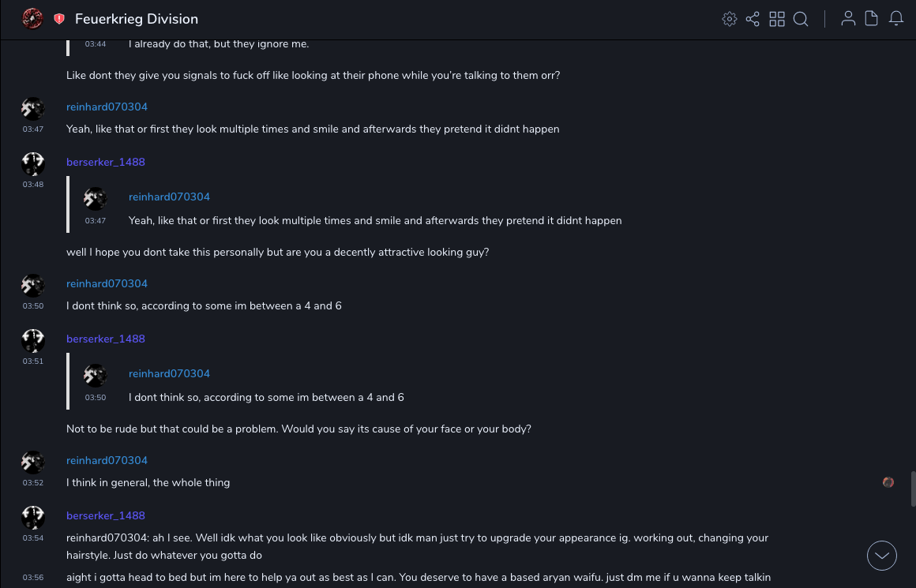Open the grid view icon
Screen dimensions: 916x588
pyautogui.click(x=777, y=19)
